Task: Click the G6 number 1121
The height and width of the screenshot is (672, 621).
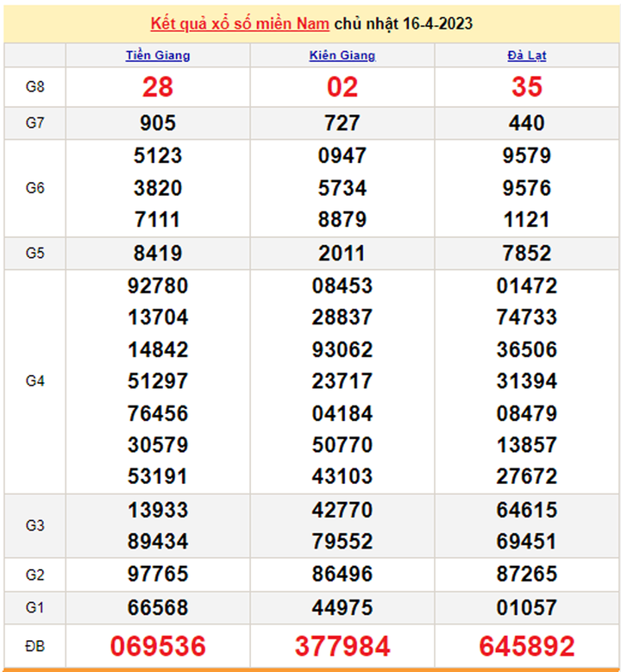Action: [526, 219]
